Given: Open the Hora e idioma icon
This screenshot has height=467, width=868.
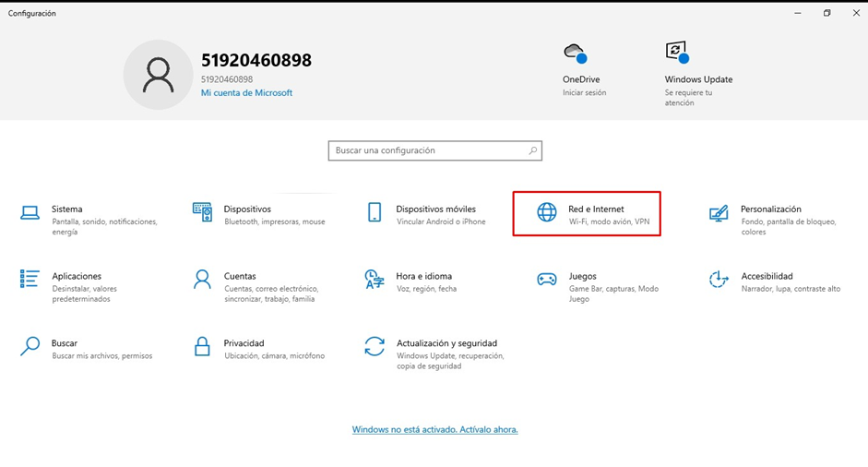Looking at the screenshot, I should [375, 279].
